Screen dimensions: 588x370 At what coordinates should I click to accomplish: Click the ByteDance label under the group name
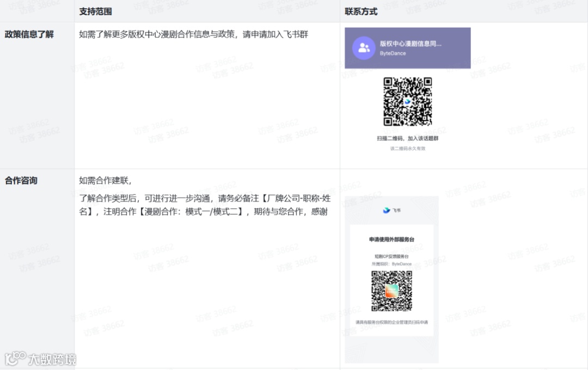392,53
